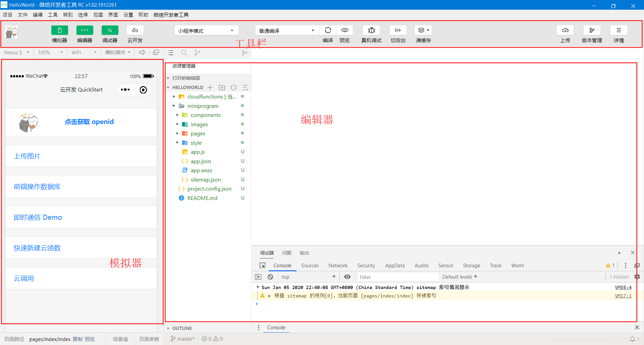644x345 pixels.
Task: Refresh the HELLOWORLD explorer
Action: pos(233,87)
